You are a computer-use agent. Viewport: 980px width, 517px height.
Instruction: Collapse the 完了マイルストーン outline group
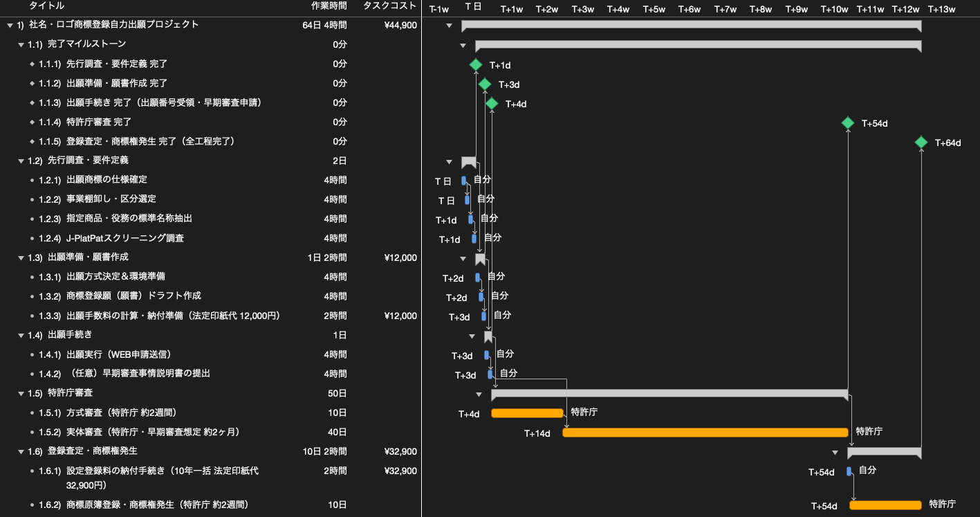coord(21,45)
